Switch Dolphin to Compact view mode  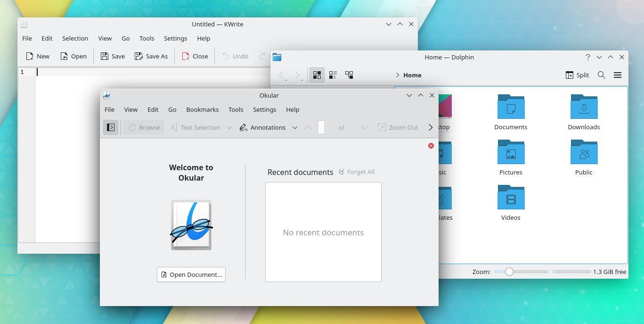[x=333, y=75]
